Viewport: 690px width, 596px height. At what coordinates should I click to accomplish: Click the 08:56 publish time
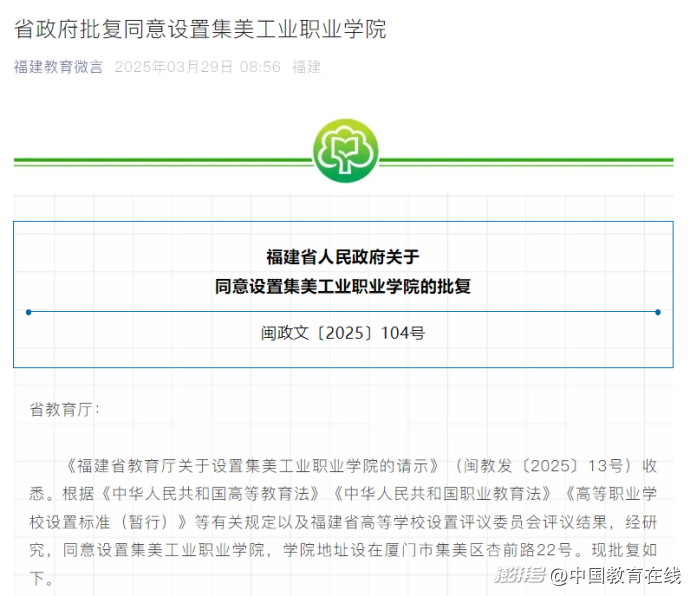point(260,67)
